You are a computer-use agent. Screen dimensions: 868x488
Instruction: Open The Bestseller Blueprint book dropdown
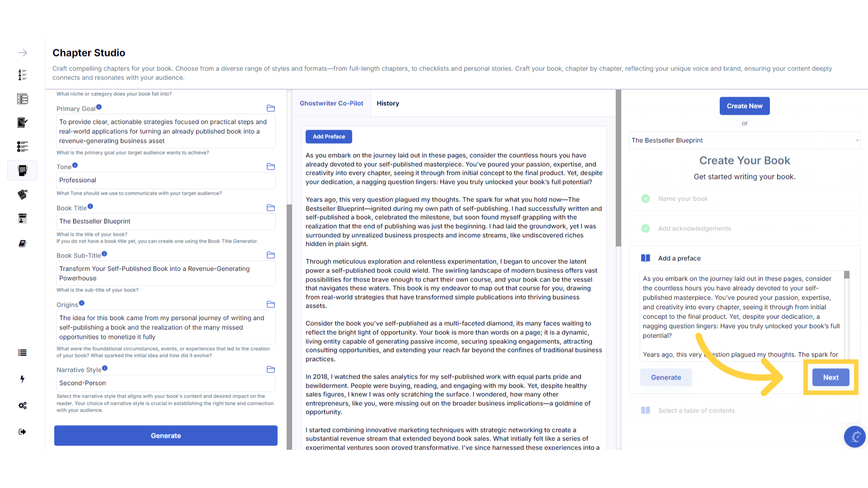pyautogui.click(x=744, y=141)
